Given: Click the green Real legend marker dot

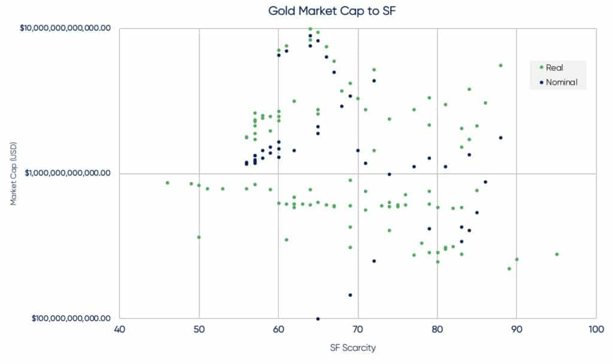Looking at the screenshot, I should coord(541,68).
